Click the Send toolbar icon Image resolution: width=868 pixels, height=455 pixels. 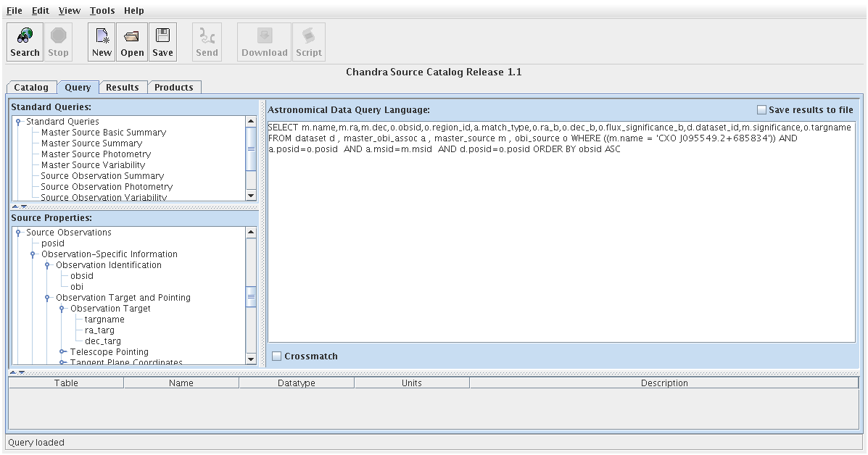207,36
